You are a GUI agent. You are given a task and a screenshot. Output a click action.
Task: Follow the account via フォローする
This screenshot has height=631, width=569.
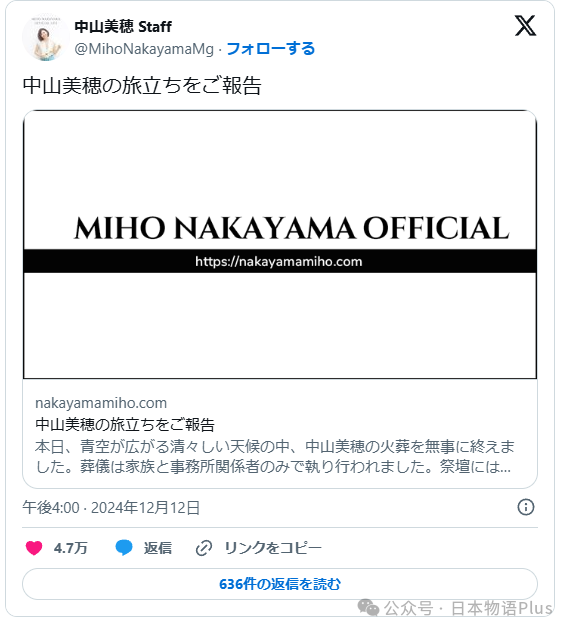point(270,49)
